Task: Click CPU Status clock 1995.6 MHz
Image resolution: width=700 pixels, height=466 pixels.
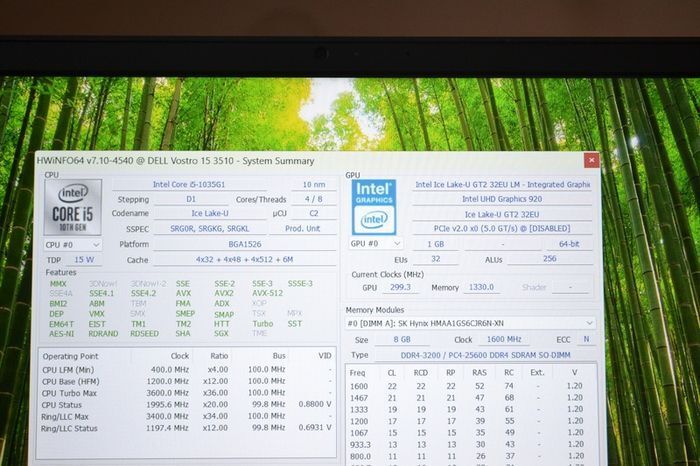Action: click(167, 404)
